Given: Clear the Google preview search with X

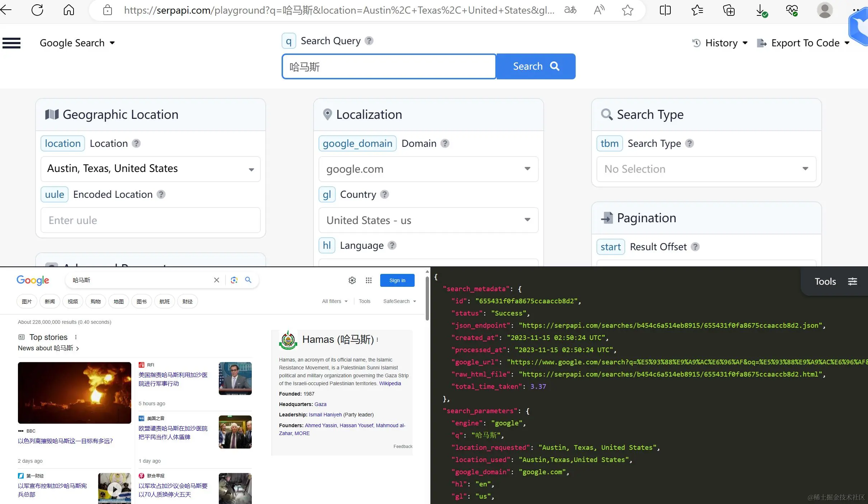Looking at the screenshot, I should click(x=216, y=280).
